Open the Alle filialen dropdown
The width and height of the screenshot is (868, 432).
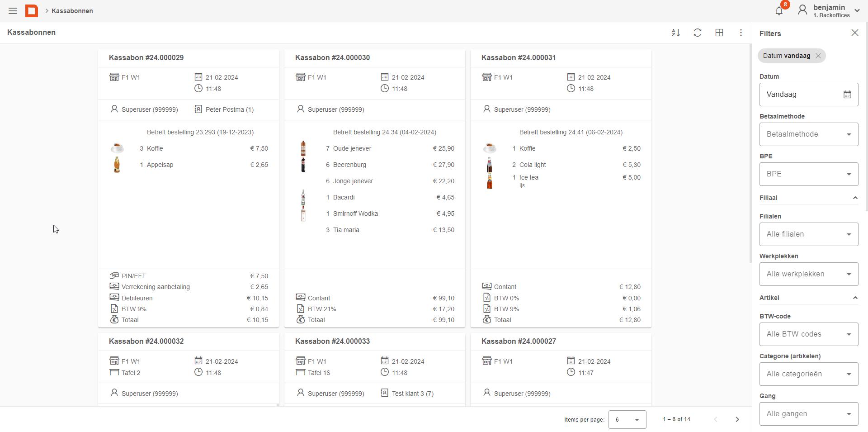click(x=809, y=234)
